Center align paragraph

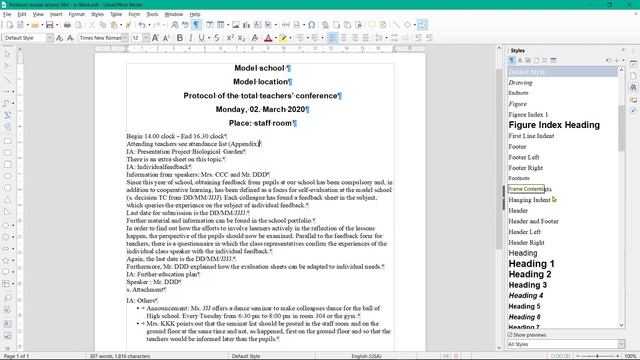(344, 38)
